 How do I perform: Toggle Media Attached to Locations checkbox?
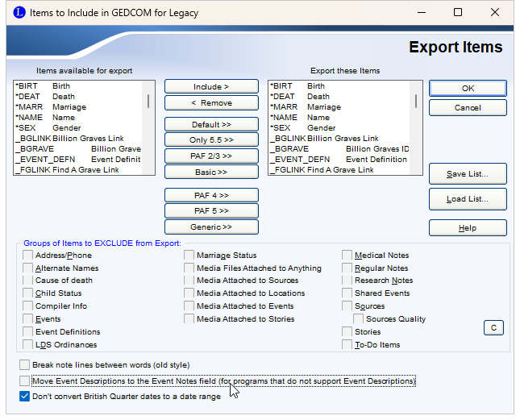189,293
